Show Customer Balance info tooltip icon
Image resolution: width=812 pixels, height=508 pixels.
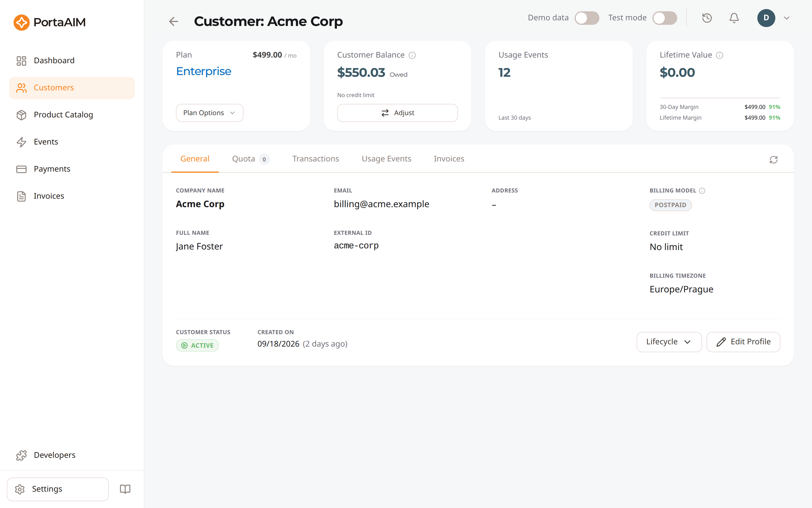tap(412, 55)
